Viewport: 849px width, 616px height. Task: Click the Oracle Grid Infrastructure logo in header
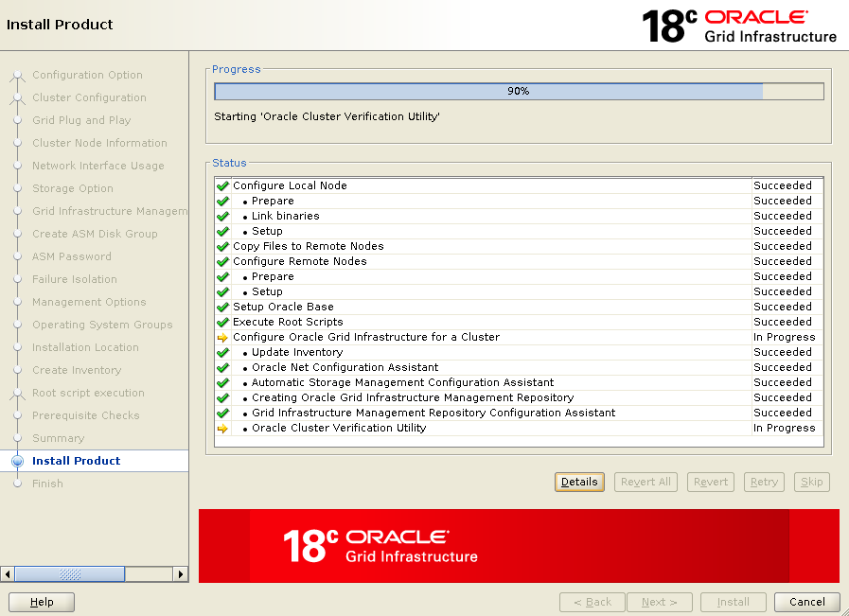[739, 26]
